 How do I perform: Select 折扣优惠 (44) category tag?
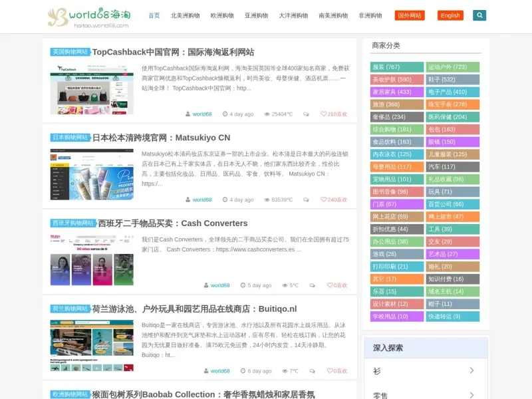pyautogui.click(x=397, y=229)
